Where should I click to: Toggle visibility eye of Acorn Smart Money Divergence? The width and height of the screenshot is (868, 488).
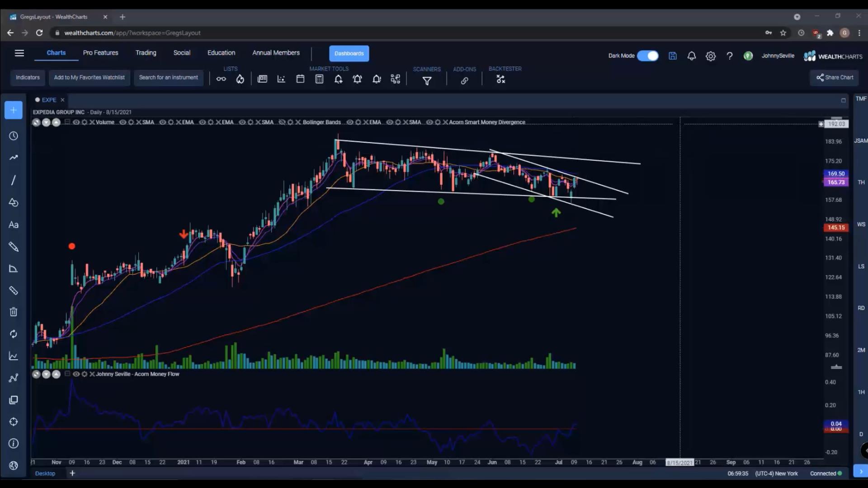click(x=429, y=122)
